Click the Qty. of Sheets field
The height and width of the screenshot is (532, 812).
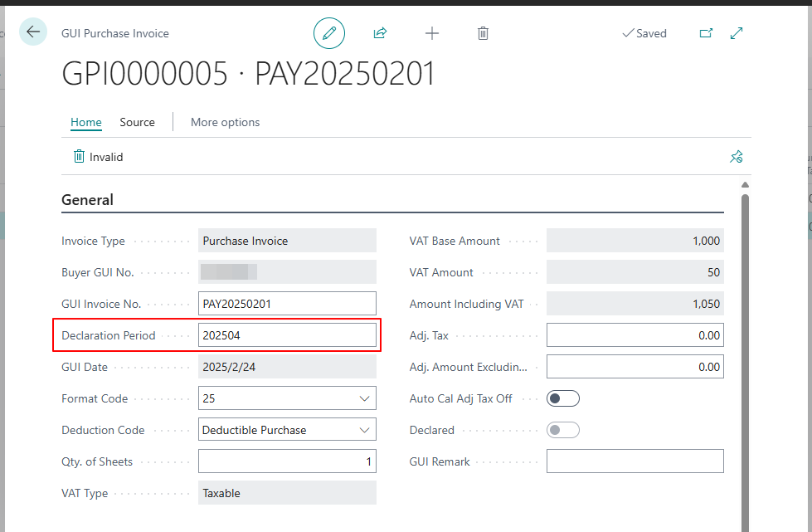coord(287,461)
